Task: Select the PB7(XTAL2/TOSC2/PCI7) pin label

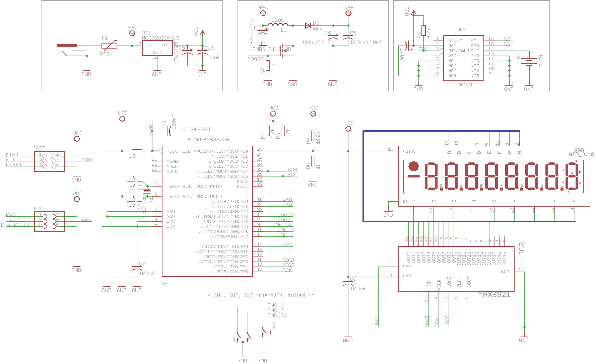Action: pyautogui.click(x=194, y=197)
